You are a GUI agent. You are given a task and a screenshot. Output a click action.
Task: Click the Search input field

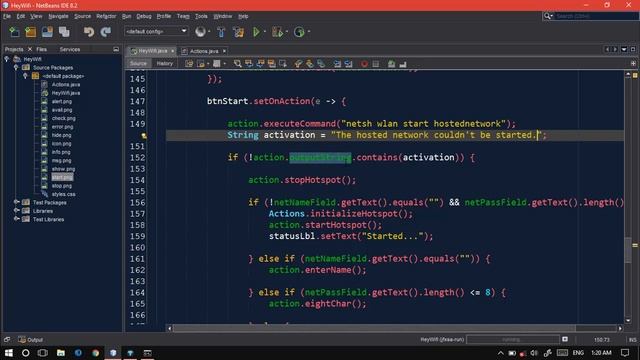[596, 16]
